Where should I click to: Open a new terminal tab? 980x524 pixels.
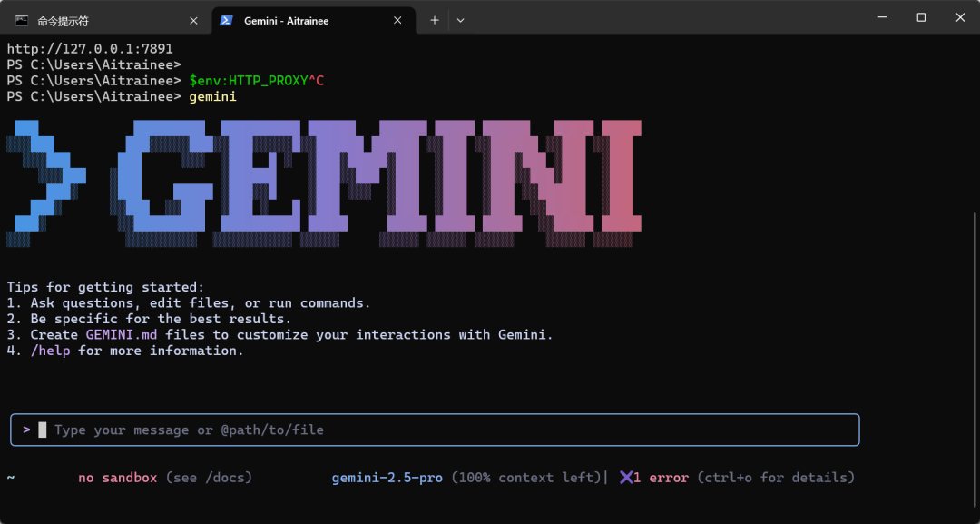pos(435,20)
